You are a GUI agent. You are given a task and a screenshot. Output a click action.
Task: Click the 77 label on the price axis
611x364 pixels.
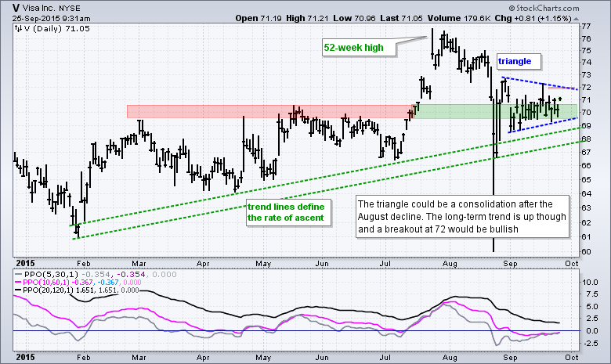coord(586,27)
